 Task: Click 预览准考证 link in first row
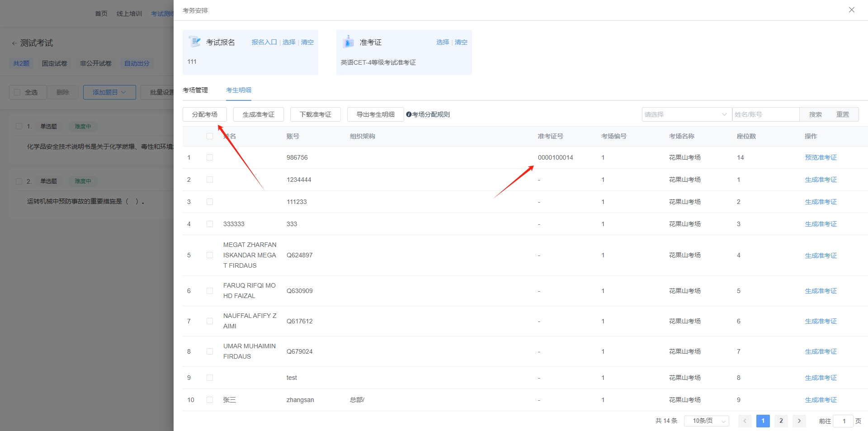pyautogui.click(x=821, y=157)
